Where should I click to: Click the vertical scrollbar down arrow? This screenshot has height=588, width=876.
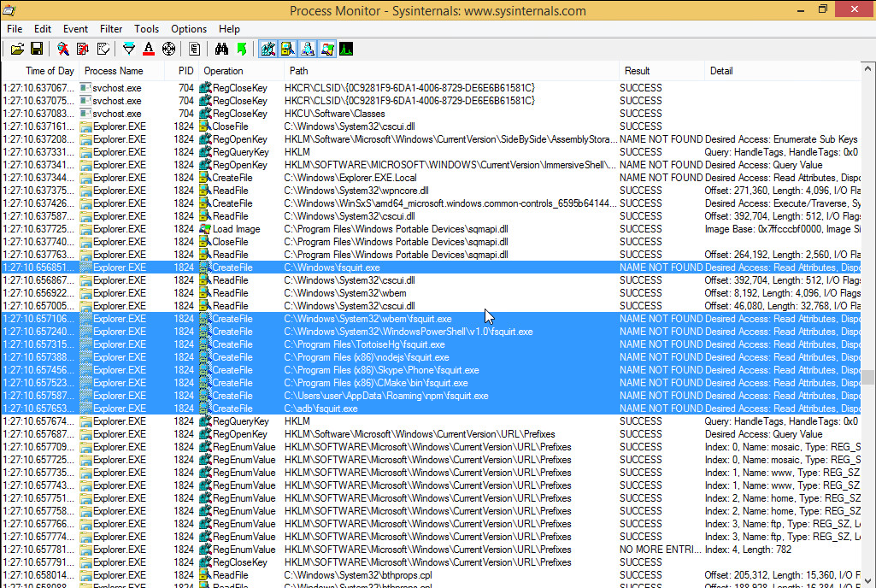(x=867, y=581)
